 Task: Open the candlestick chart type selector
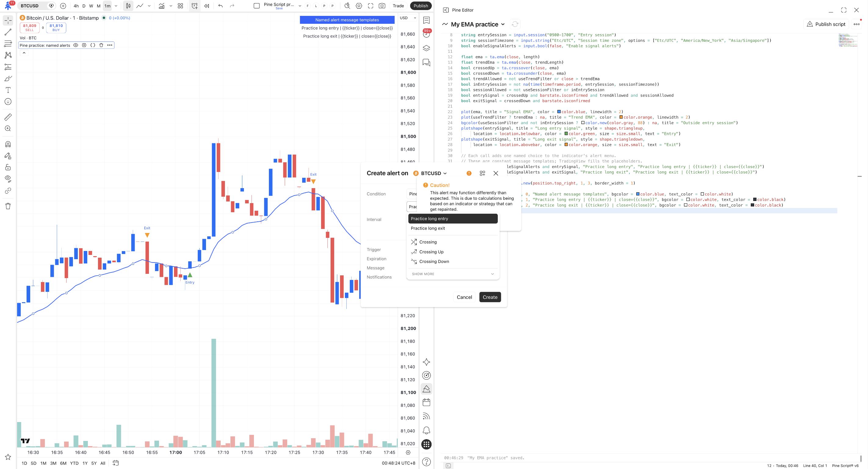pyautogui.click(x=128, y=6)
